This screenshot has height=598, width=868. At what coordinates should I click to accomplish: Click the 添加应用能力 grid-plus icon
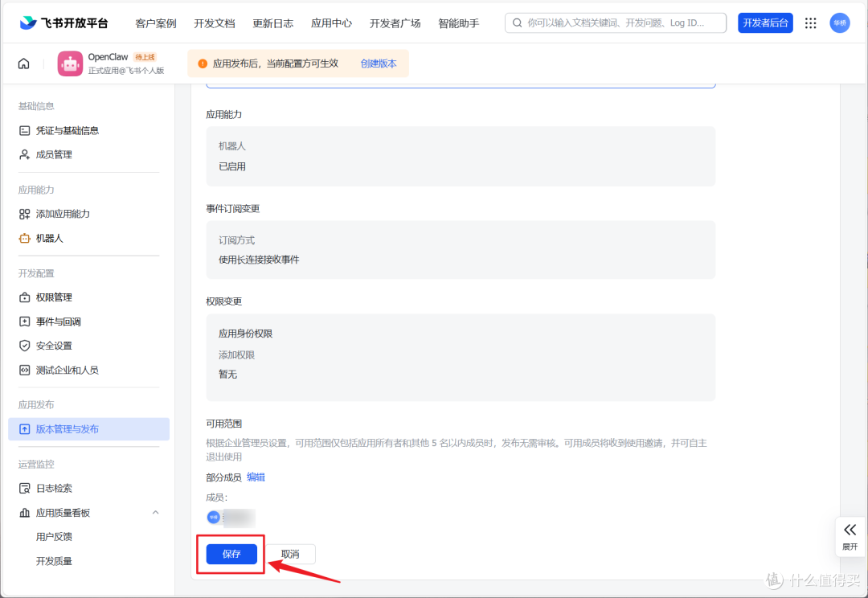pyautogui.click(x=24, y=214)
